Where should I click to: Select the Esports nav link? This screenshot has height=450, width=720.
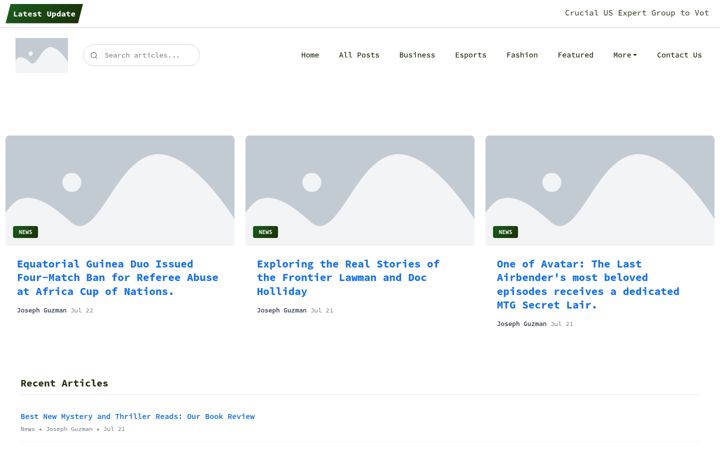[471, 55]
